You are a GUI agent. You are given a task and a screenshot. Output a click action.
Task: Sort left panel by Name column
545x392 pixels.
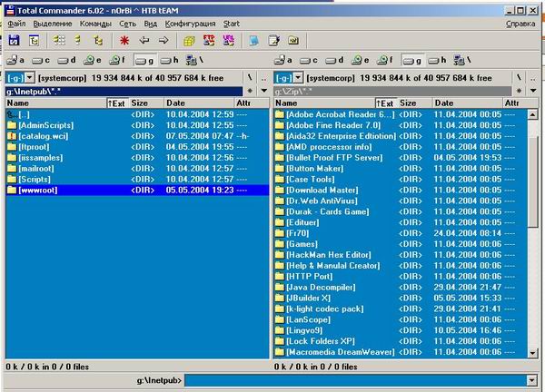point(56,103)
